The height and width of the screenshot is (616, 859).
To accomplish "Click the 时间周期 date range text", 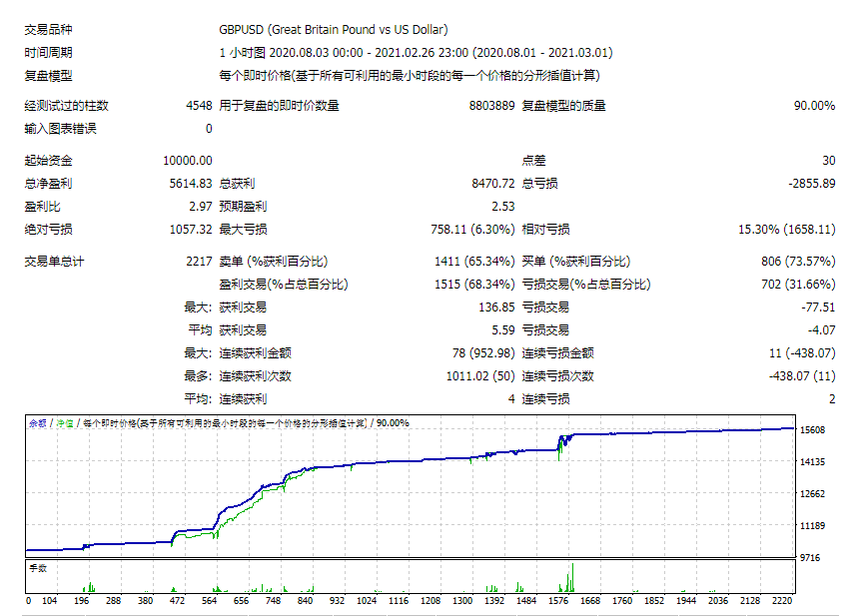I will pos(416,53).
